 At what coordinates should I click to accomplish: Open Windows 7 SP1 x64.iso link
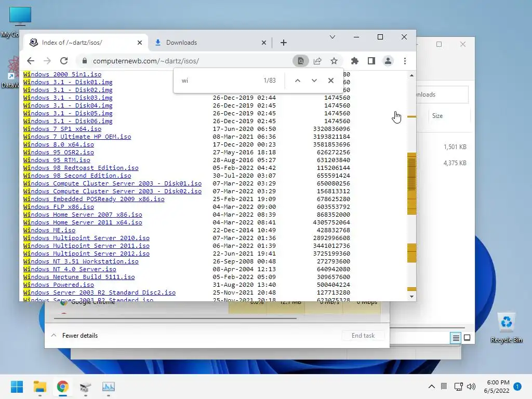click(62, 129)
